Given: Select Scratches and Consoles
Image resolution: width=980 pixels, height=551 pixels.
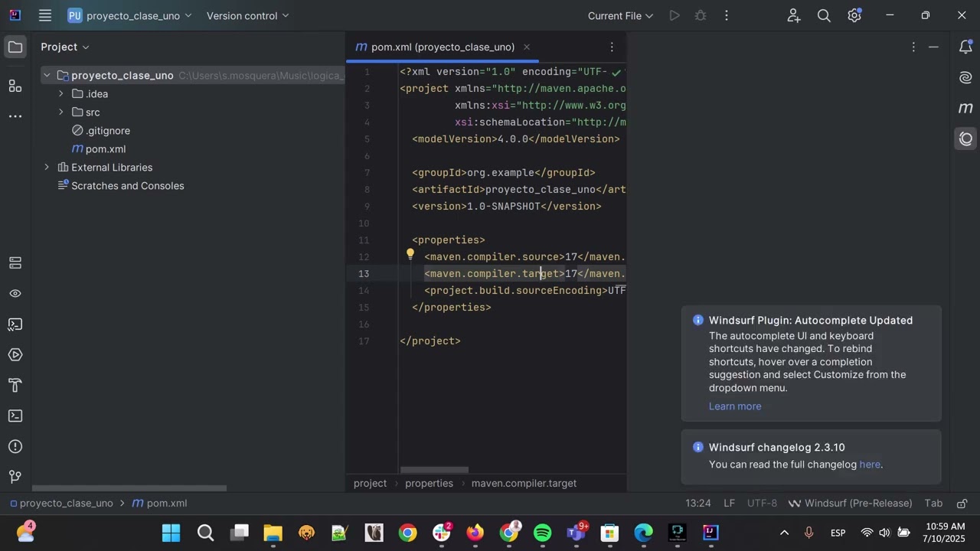Looking at the screenshot, I should click(x=121, y=185).
